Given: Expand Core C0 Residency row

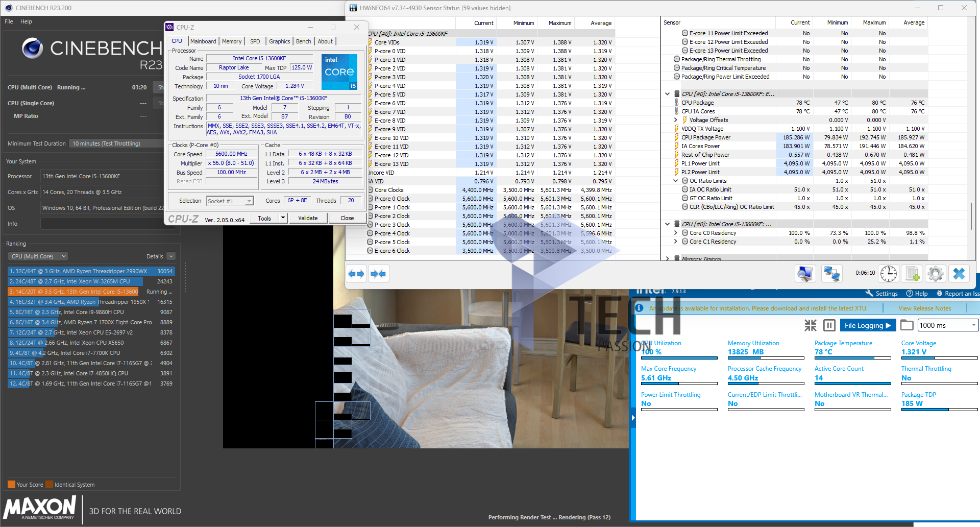Looking at the screenshot, I should (675, 233).
